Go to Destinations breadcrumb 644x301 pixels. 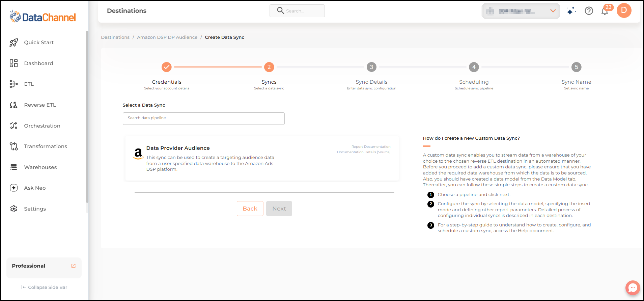(x=115, y=37)
